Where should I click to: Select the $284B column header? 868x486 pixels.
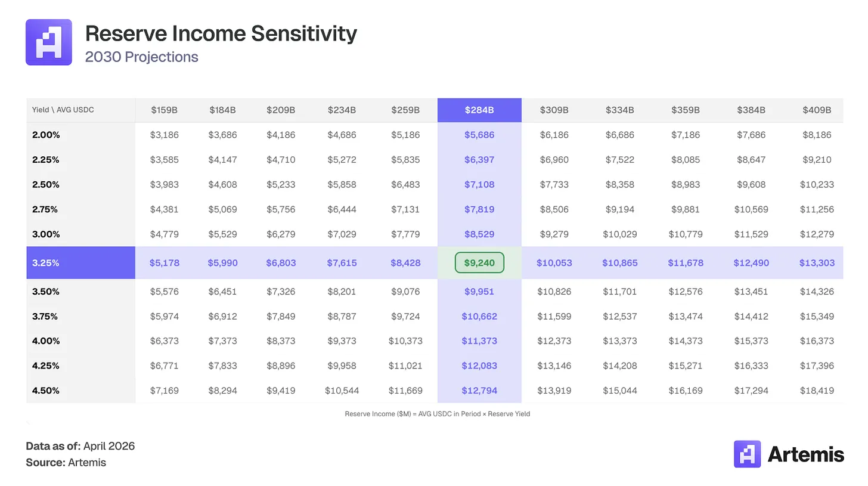click(x=479, y=110)
